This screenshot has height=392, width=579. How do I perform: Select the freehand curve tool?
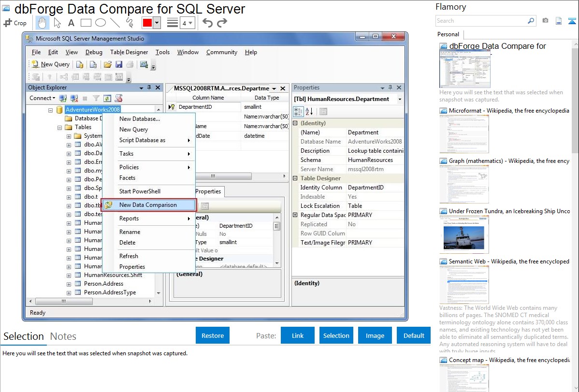pos(130,23)
